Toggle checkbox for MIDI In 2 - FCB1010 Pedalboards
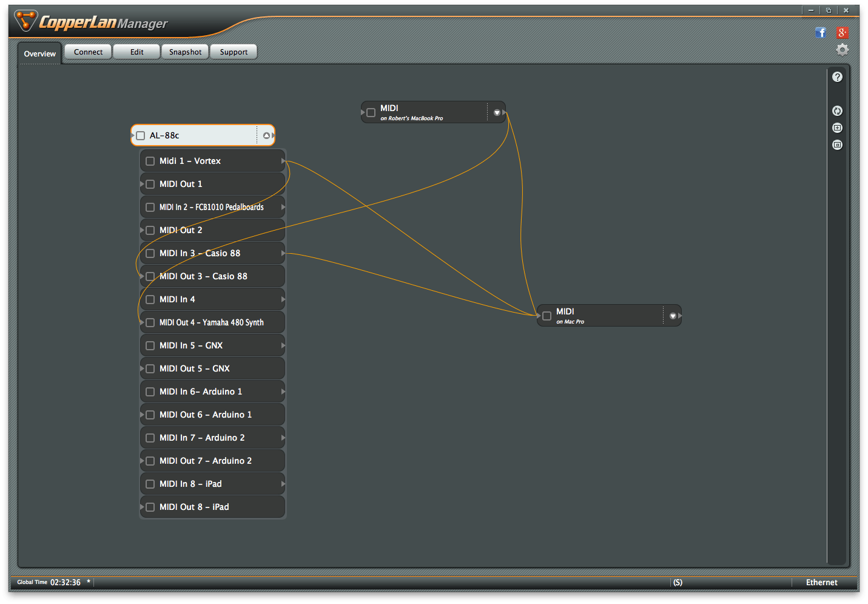 [150, 208]
